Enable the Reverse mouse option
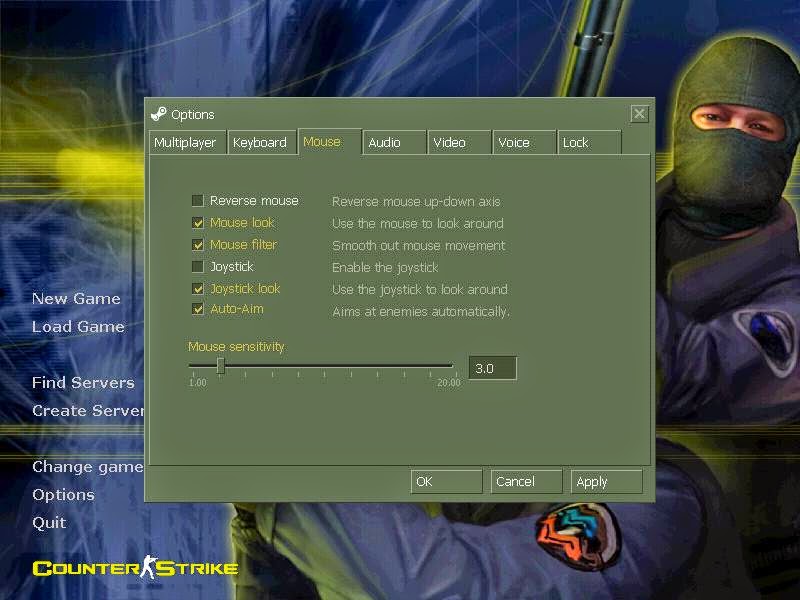The height and width of the screenshot is (600, 800). 197,201
